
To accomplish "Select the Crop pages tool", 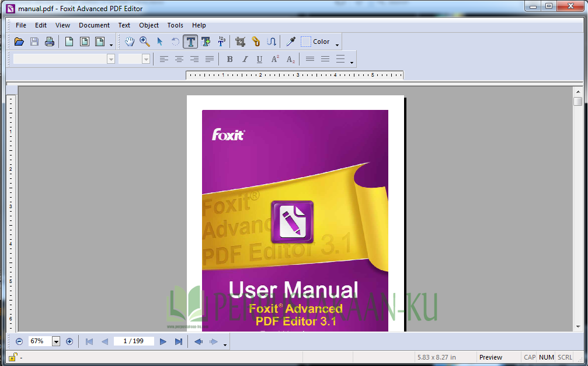I will click(240, 42).
